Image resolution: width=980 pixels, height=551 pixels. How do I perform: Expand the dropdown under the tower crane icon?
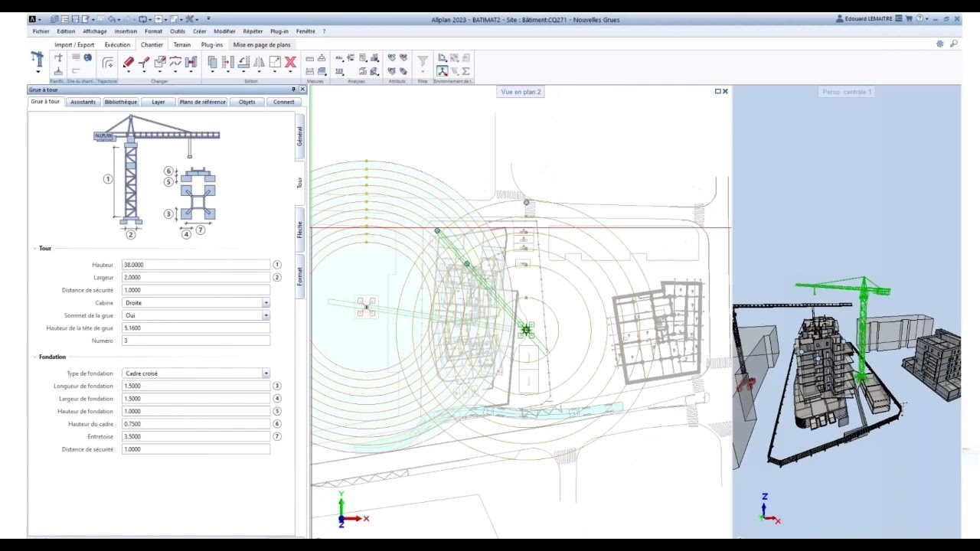point(38,72)
